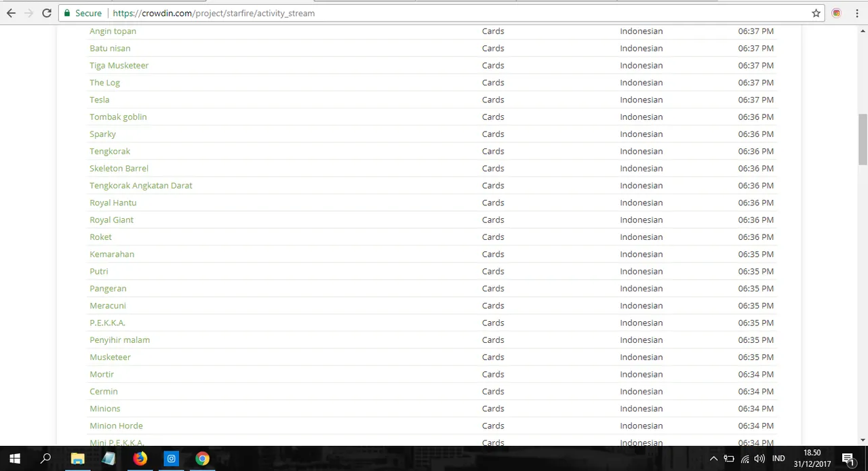Open the 'Putri' entry
This screenshot has width=868, height=471.
point(98,271)
